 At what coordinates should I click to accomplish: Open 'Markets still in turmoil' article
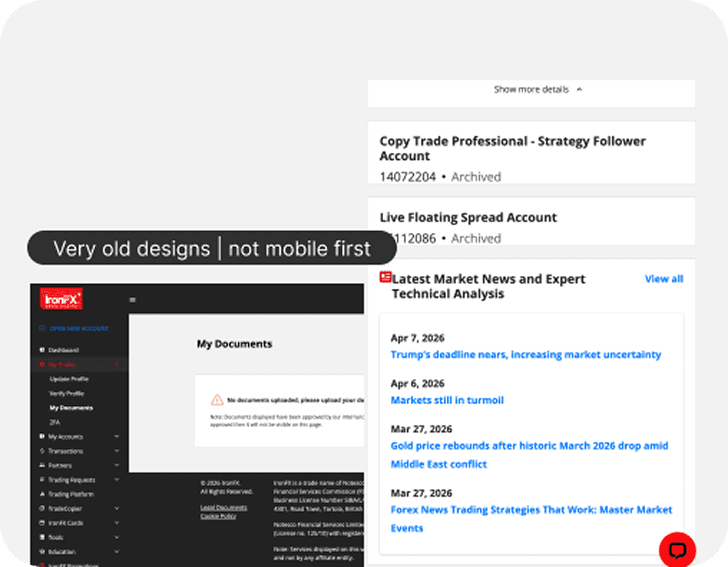click(447, 400)
